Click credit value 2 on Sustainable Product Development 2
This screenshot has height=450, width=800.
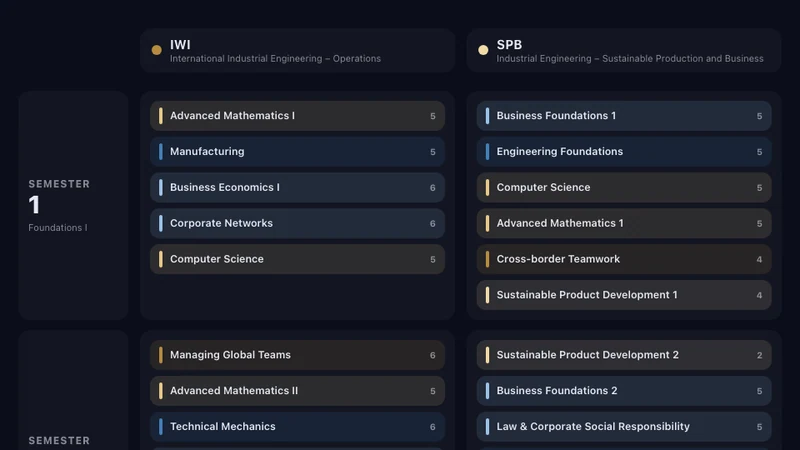[x=759, y=355]
